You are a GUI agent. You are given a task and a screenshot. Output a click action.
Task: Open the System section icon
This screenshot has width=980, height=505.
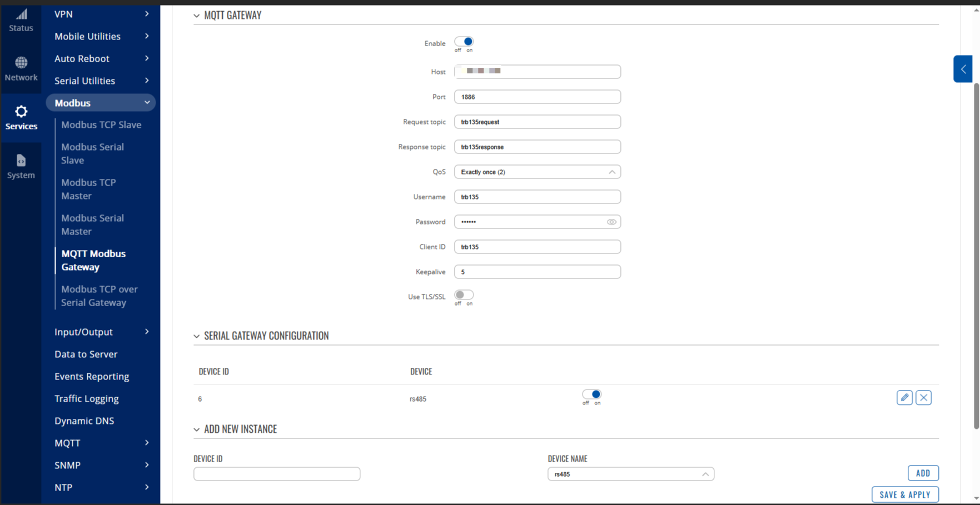tap(21, 161)
